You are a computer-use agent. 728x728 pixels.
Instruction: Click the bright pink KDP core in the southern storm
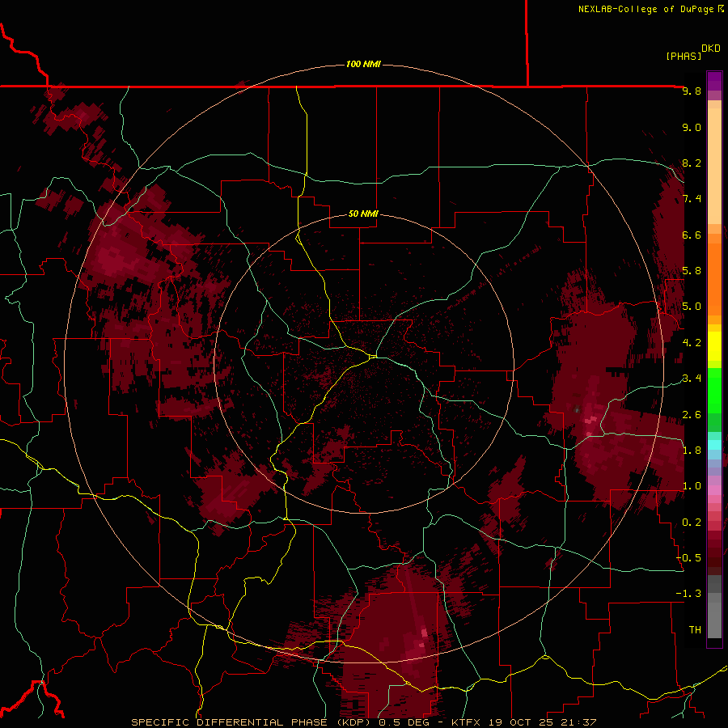point(423,633)
